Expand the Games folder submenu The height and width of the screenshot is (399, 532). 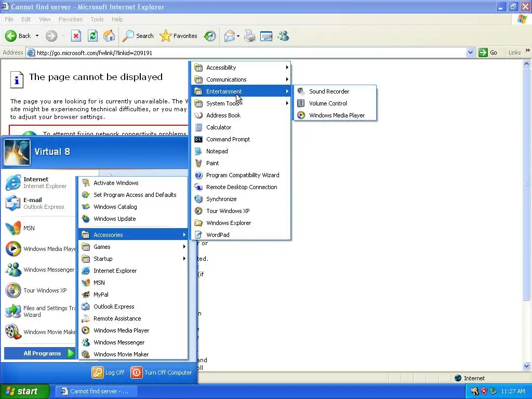pyautogui.click(x=133, y=247)
